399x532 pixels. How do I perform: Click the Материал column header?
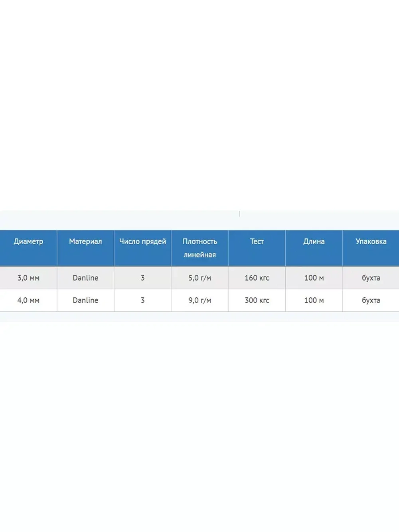[x=85, y=248]
